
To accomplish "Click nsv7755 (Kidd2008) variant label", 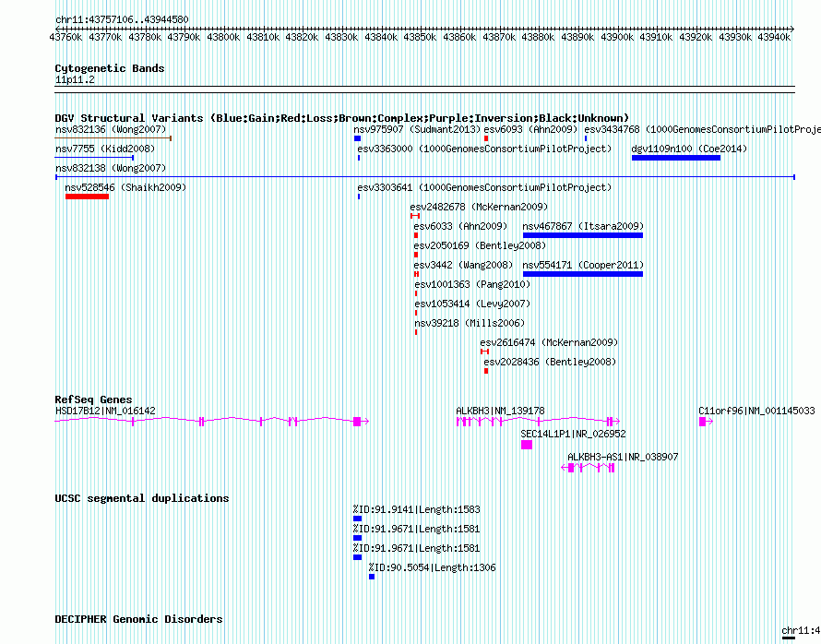I will click(x=105, y=149).
